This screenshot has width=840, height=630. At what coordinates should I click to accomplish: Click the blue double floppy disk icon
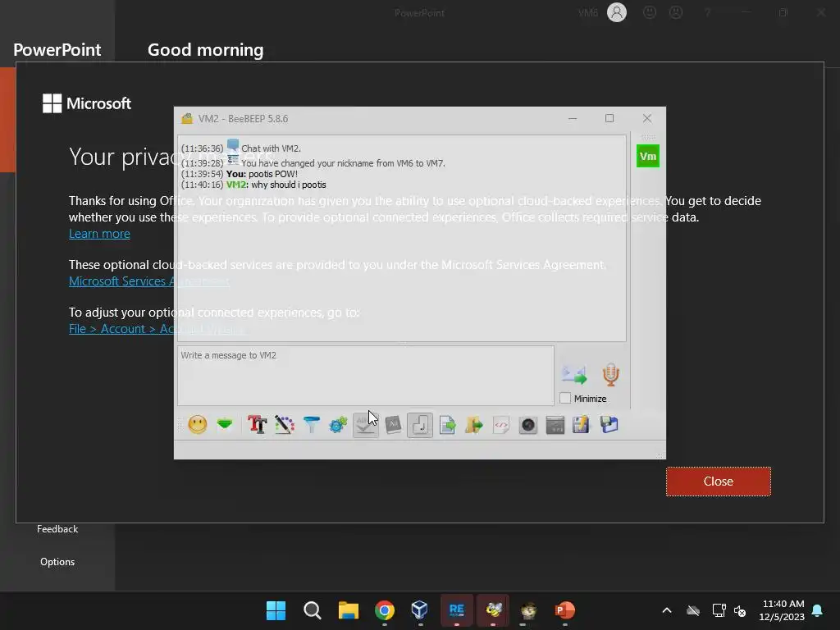tap(609, 425)
